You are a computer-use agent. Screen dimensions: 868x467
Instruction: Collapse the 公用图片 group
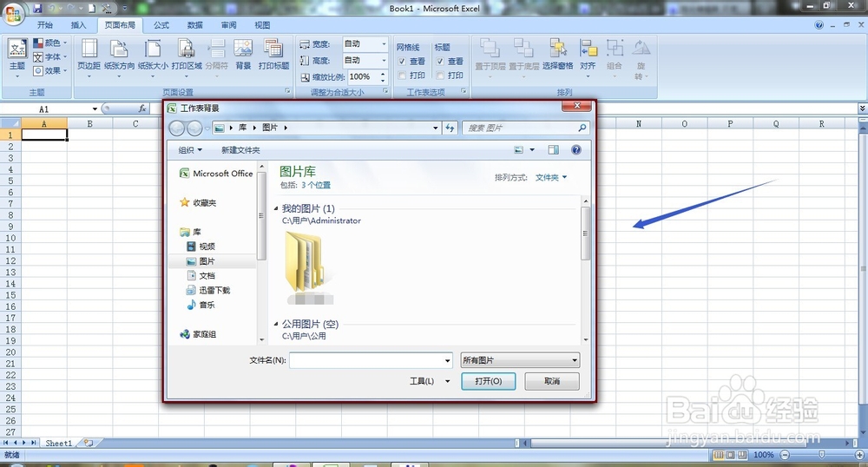tap(276, 324)
